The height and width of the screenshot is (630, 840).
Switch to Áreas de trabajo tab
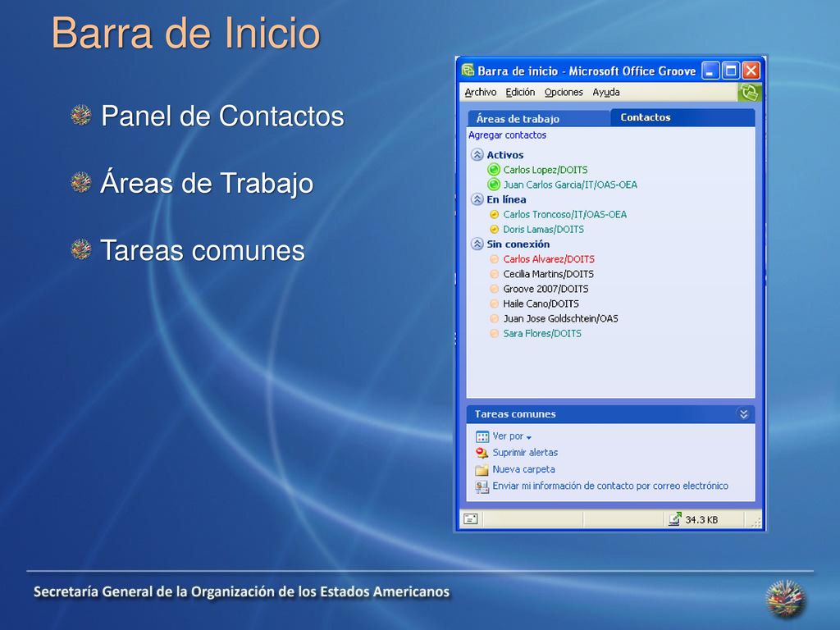(x=539, y=118)
